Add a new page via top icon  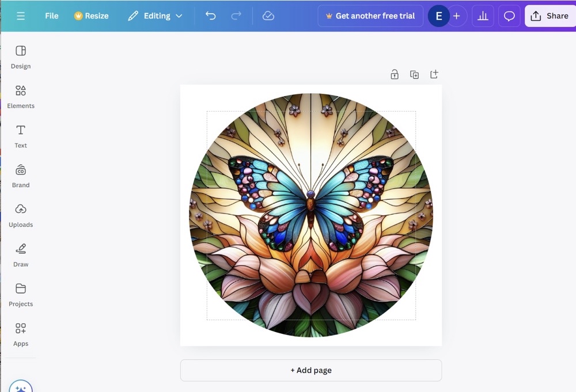point(434,74)
